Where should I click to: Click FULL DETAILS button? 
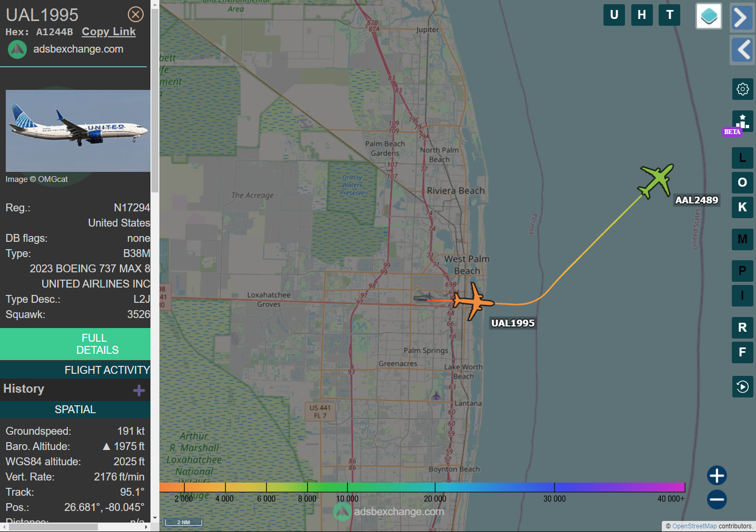[x=75, y=344]
